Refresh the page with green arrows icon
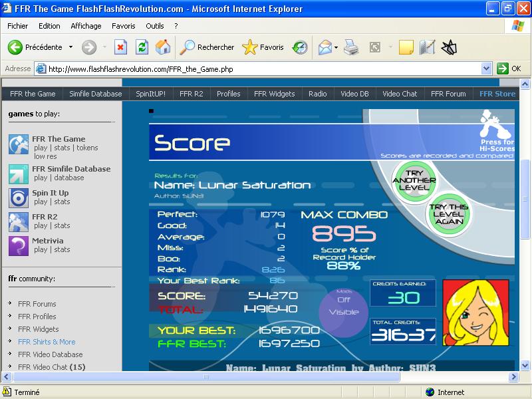The height and width of the screenshot is (399, 532). click(142, 47)
